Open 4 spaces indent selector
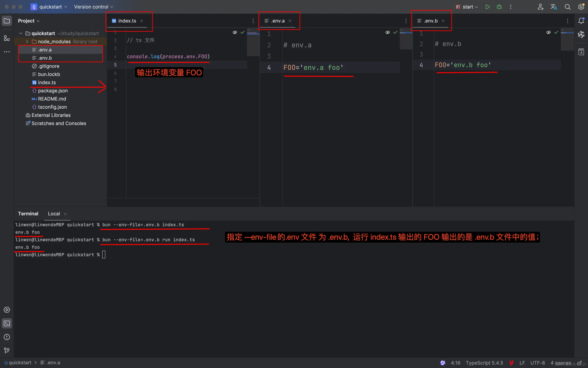This screenshot has height=368, width=588. [561, 363]
